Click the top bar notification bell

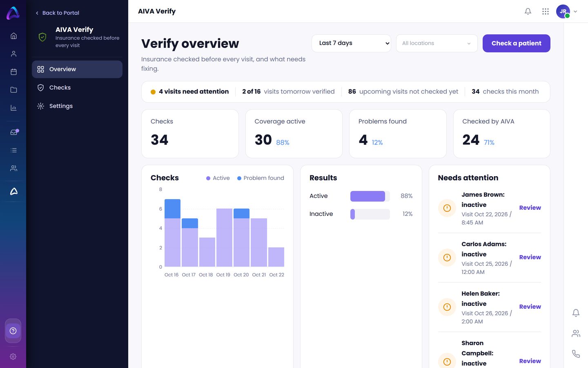click(528, 11)
